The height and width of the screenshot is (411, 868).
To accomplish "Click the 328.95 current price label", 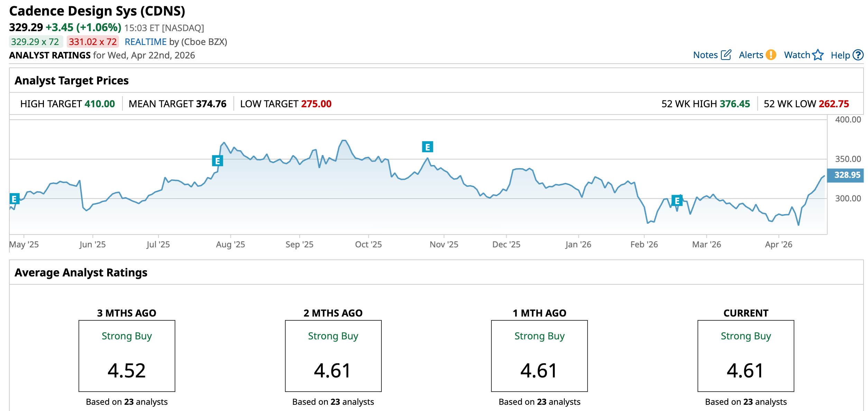I will [x=847, y=175].
